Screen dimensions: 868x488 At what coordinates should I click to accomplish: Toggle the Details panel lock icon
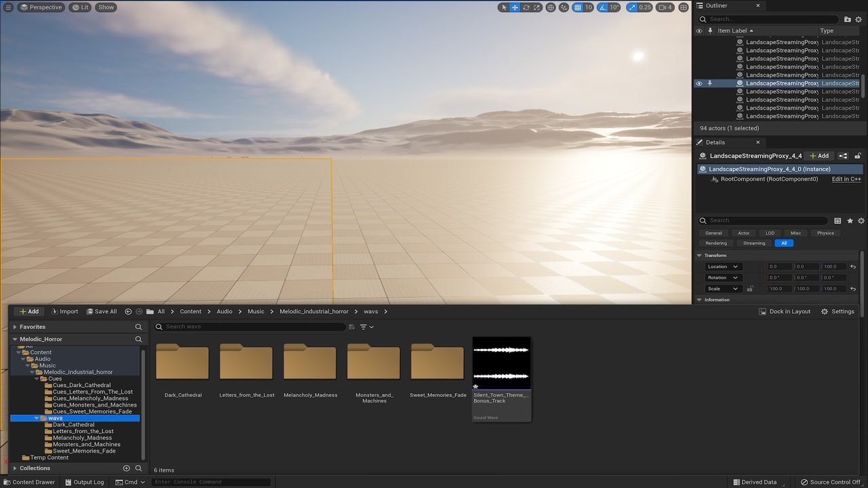tap(858, 156)
